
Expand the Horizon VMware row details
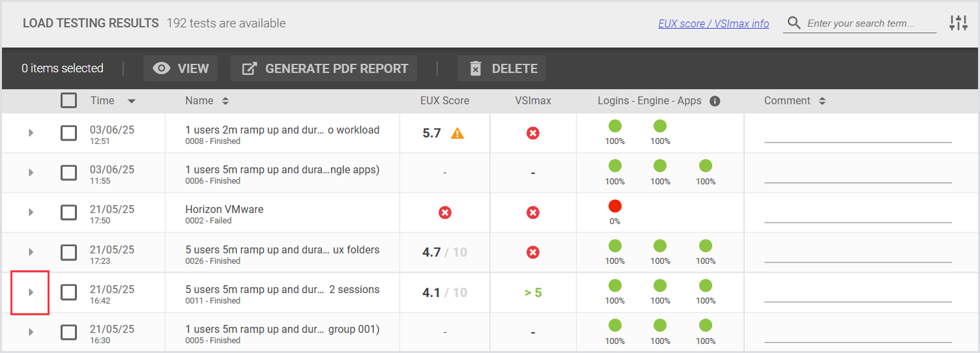point(31,213)
